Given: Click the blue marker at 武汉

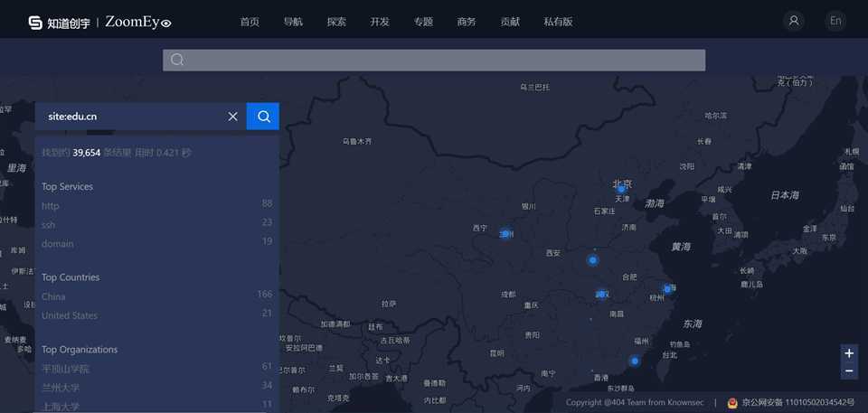Looking at the screenshot, I should pyautogui.click(x=601, y=294).
